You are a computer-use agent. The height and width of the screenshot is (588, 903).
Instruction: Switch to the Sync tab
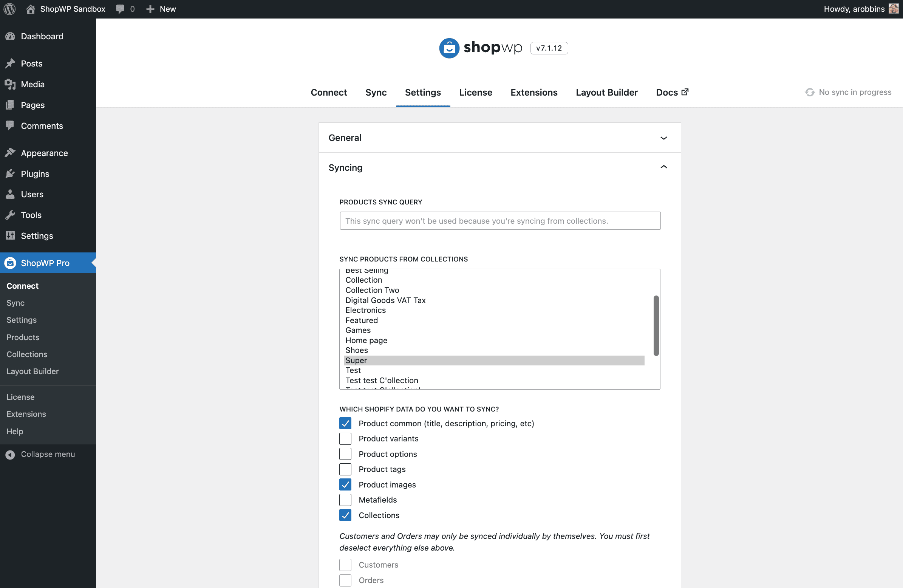(x=376, y=92)
